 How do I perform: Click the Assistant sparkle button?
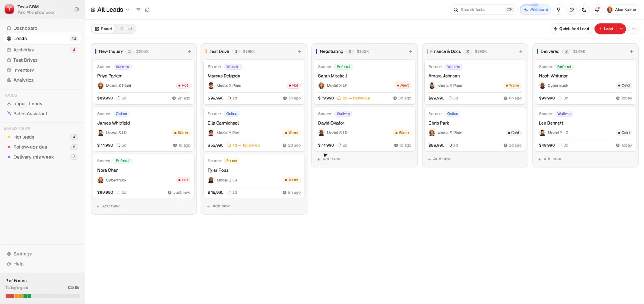(x=536, y=10)
